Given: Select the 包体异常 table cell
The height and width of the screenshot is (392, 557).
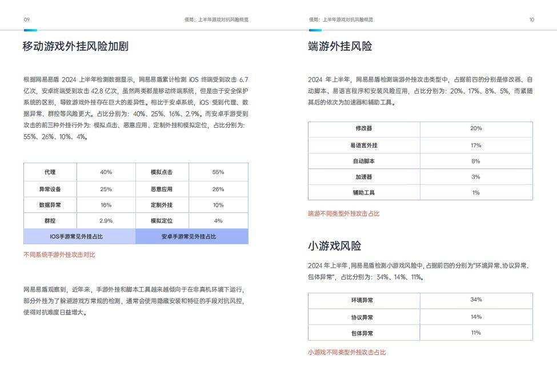Looking at the screenshot, I should pyautogui.click(x=364, y=333).
